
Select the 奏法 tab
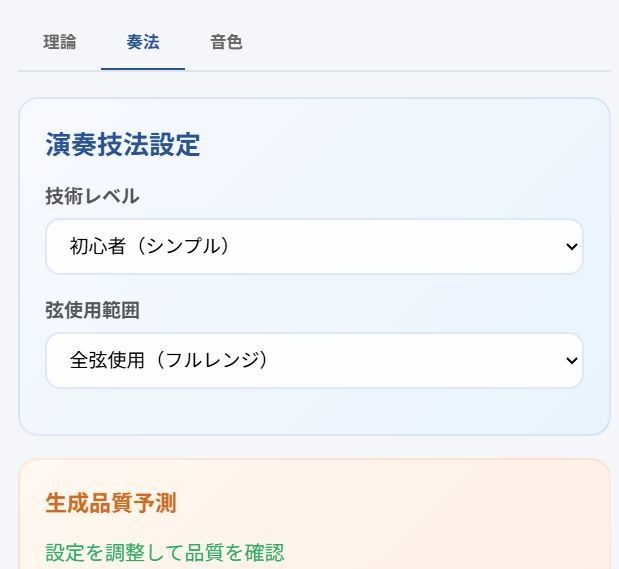tap(143, 43)
